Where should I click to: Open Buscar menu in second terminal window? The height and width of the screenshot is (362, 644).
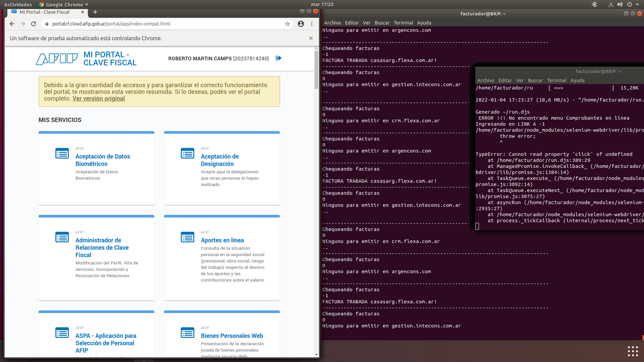tap(535, 80)
